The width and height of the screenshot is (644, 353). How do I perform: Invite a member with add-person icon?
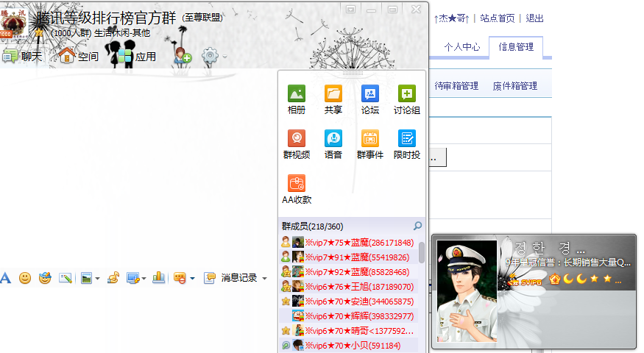click(x=183, y=55)
